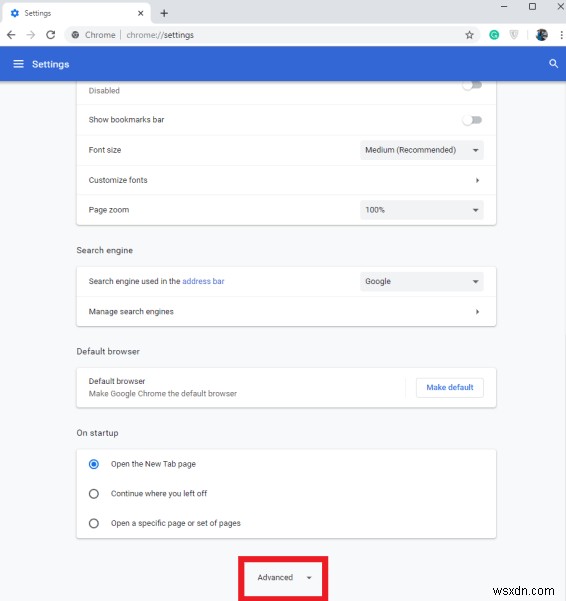Viewport: 566px width, 601px height.
Task: Open the Page zoom dropdown
Action: click(422, 210)
